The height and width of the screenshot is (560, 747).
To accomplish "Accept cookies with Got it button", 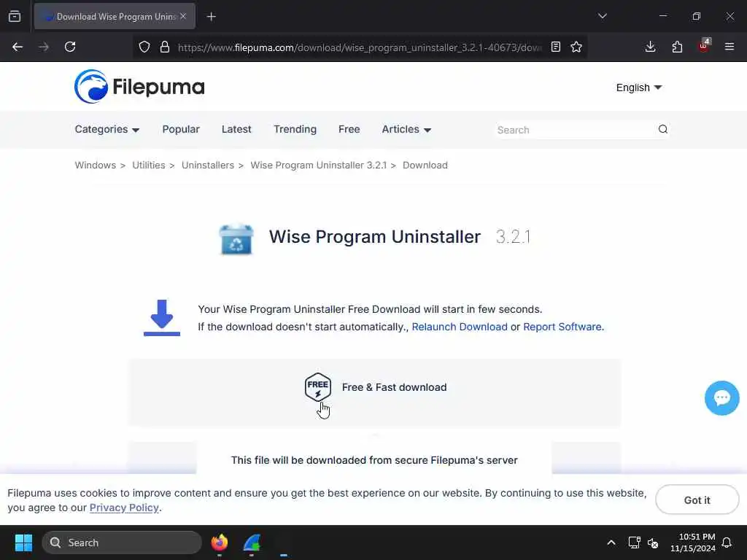I will [x=697, y=500].
